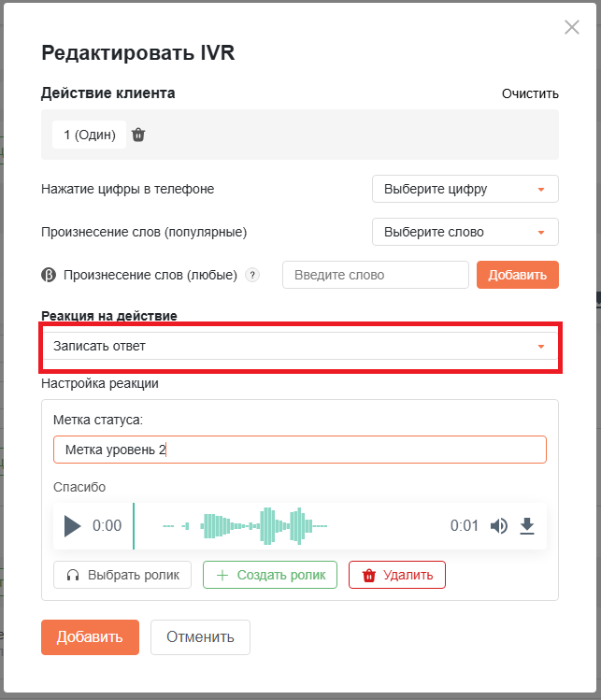This screenshot has width=601, height=700.
Task: Click the "Метка статуса" text field
Action: coord(300,450)
